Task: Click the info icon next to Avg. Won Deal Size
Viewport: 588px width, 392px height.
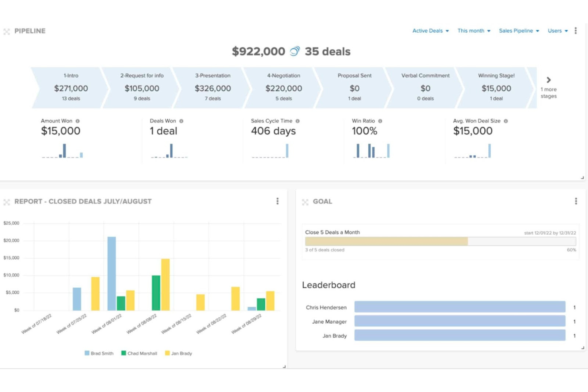Action: click(506, 121)
